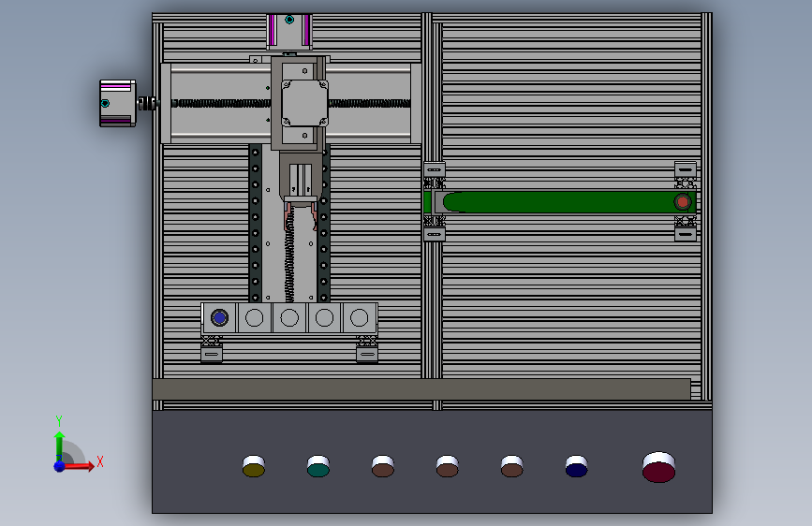The width and height of the screenshot is (812, 526).
Task: Click the fourth slot of the parts tray
Action: (324, 317)
